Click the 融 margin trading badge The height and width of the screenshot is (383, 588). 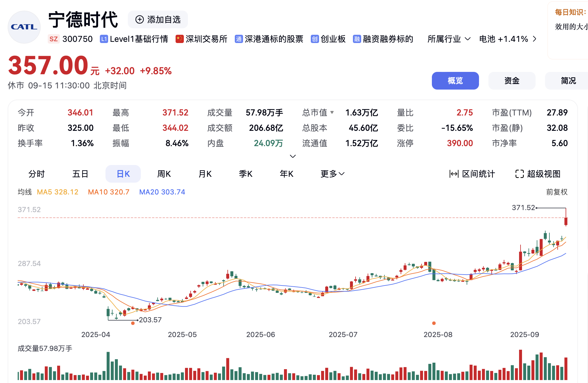(357, 39)
